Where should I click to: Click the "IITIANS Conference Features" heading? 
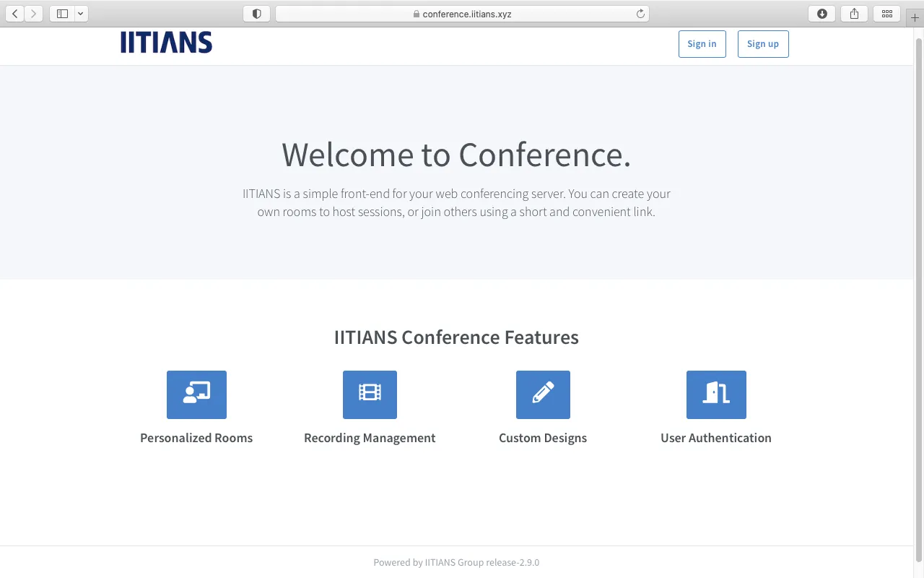pyautogui.click(x=456, y=337)
